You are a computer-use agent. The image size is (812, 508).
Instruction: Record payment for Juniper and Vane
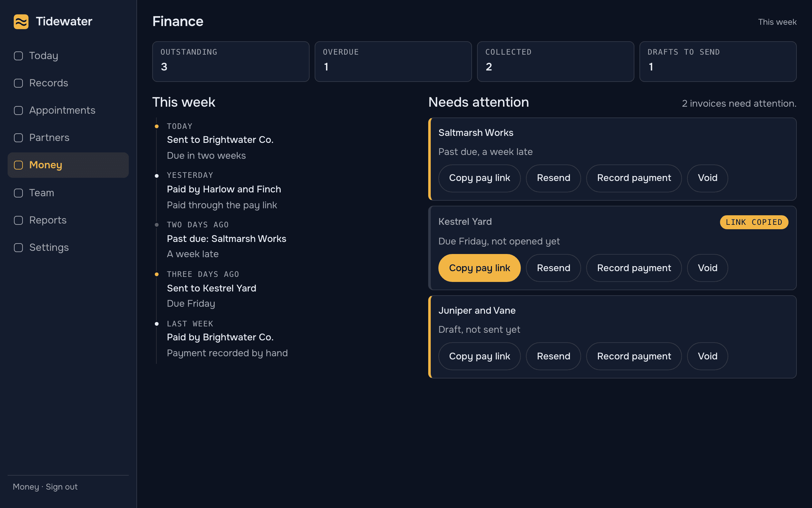[x=634, y=357]
